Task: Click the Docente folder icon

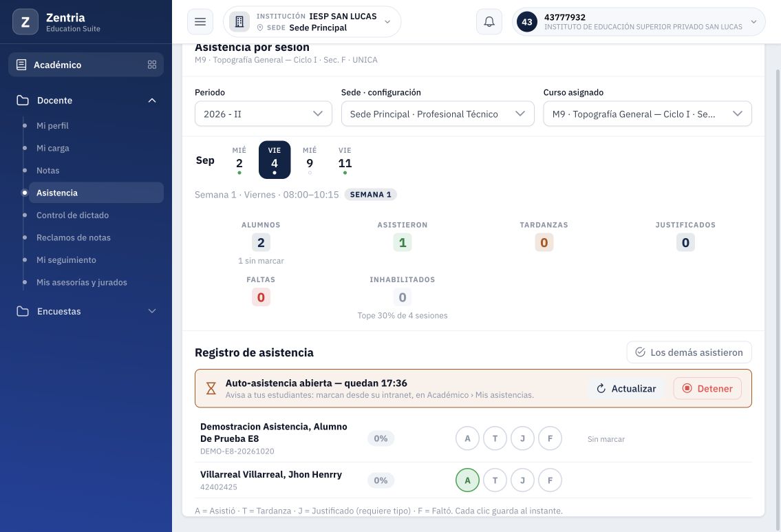Action: [x=23, y=100]
